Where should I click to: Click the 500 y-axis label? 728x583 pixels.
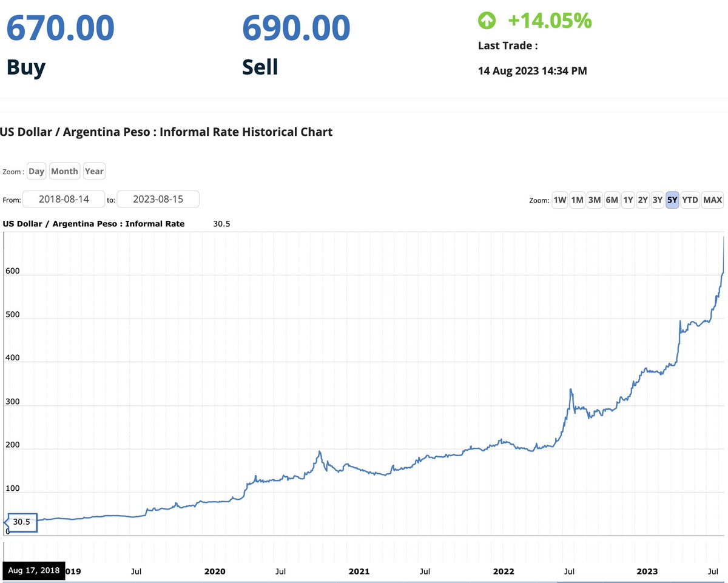(x=13, y=314)
